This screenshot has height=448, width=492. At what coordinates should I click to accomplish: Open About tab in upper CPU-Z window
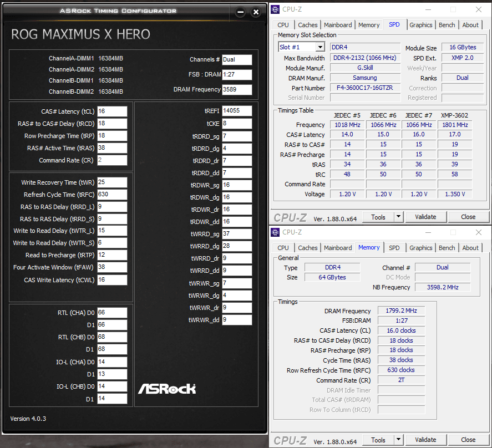pyautogui.click(x=470, y=25)
